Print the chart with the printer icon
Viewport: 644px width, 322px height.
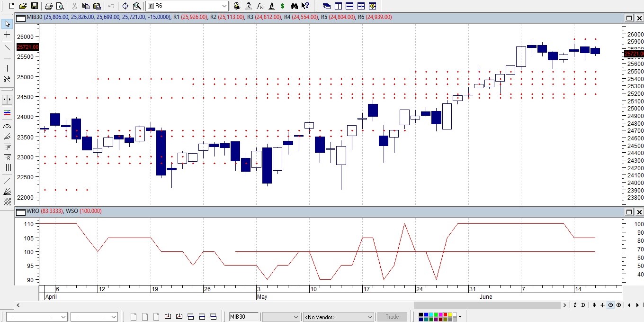(x=48, y=6)
